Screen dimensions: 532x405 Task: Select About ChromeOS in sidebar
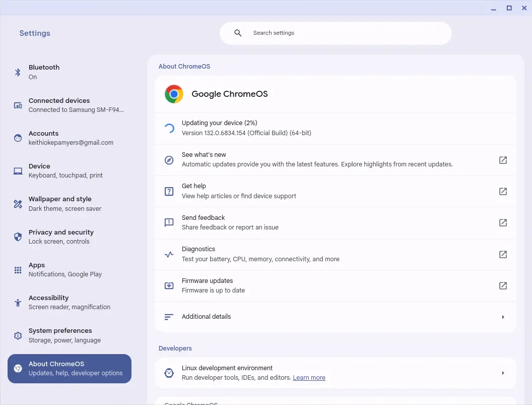[70, 369]
